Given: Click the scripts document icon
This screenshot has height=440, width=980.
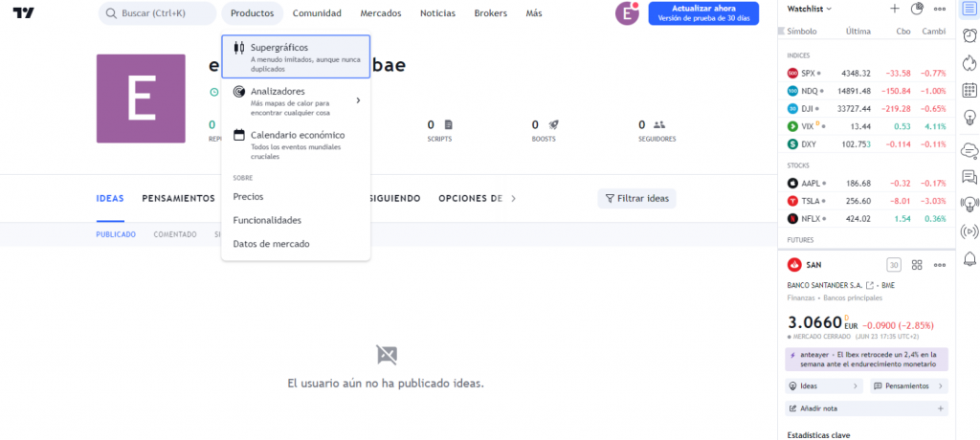Looking at the screenshot, I should pos(448,124).
